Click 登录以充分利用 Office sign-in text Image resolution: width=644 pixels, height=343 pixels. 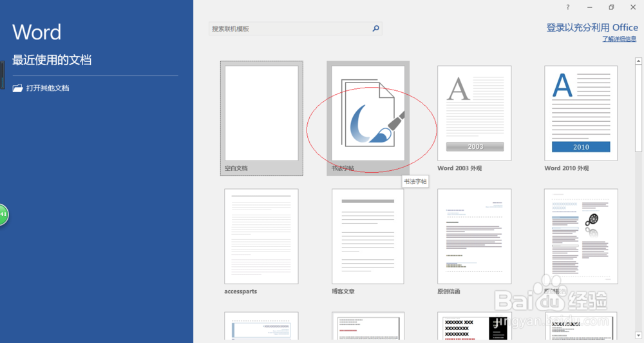[x=592, y=28]
